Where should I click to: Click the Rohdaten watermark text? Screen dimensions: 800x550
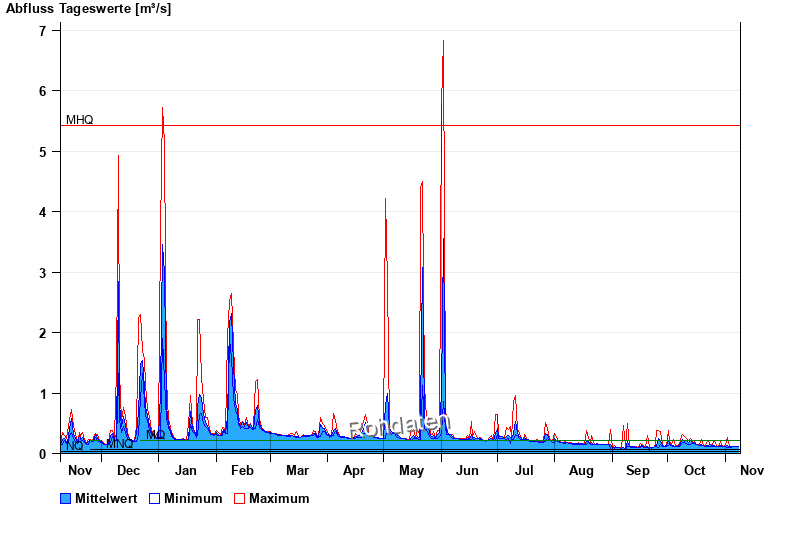(x=400, y=427)
